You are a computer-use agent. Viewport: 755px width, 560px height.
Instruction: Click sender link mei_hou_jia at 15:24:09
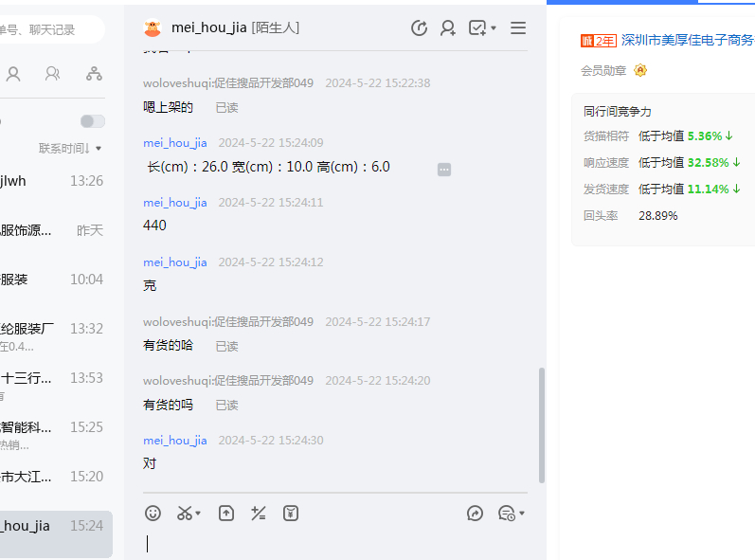pyautogui.click(x=175, y=143)
